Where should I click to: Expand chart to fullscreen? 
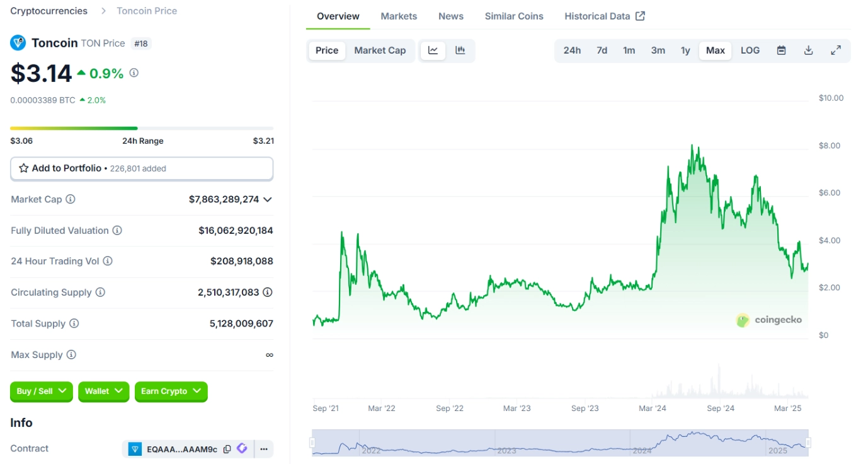pyautogui.click(x=836, y=50)
